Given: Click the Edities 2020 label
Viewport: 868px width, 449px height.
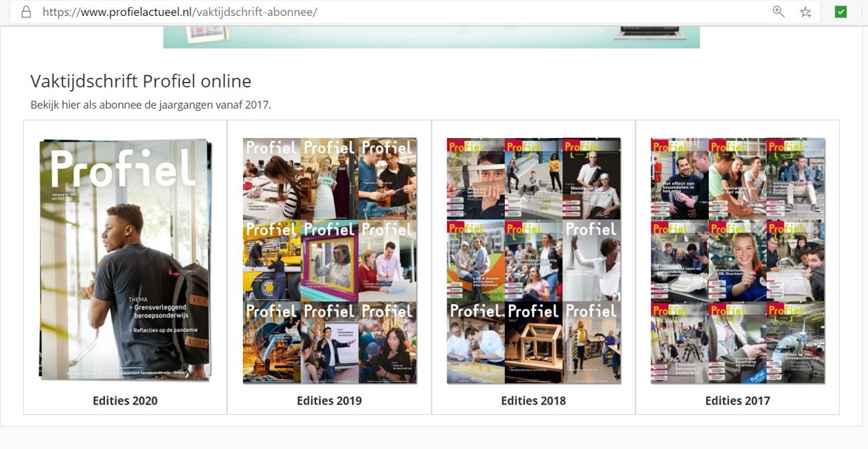Looking at the screenshot, I should [x=125, y=400].
